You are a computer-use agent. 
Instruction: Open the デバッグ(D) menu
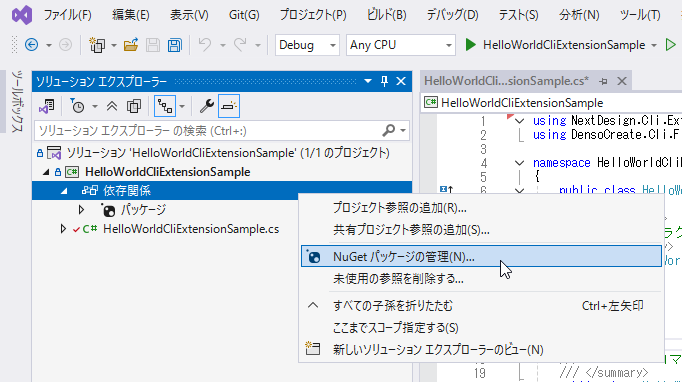click(x=452, y=15)
